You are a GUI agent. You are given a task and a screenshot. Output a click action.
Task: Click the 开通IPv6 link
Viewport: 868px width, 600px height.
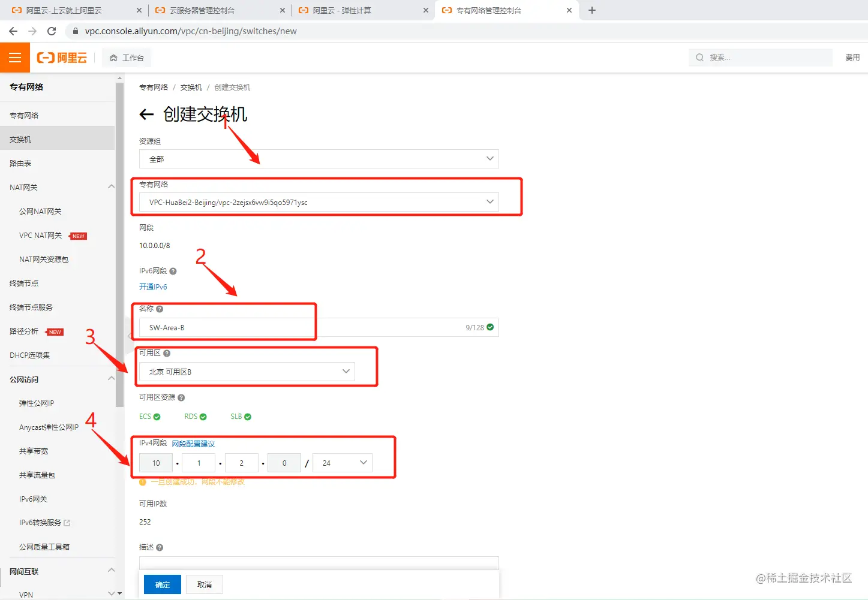coord(153,287)
